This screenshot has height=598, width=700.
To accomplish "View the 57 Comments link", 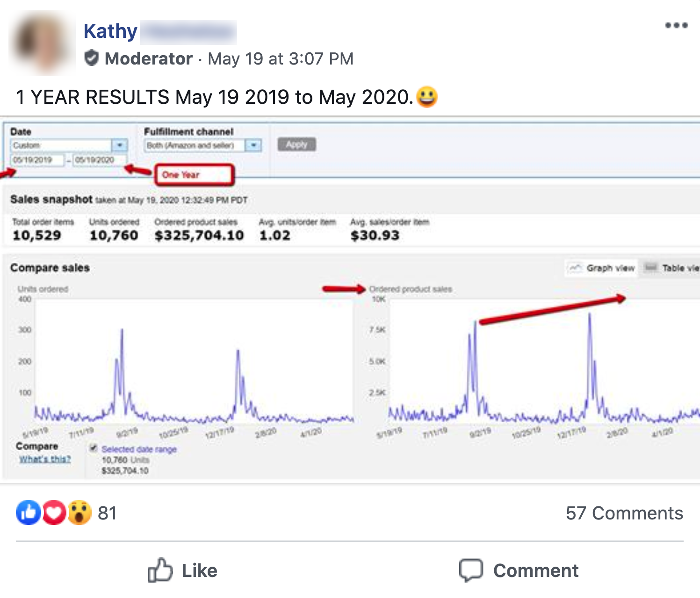I will click(624, 513).
